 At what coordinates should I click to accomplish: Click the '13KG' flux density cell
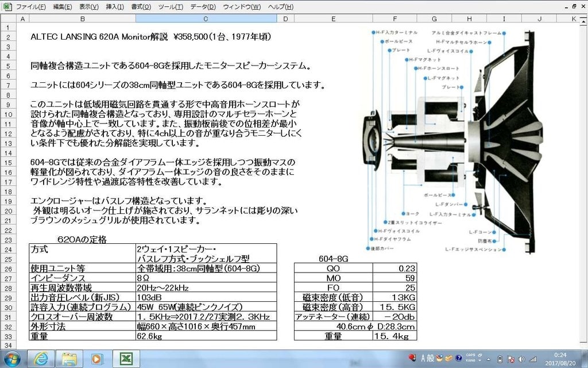tap(395, 297)
